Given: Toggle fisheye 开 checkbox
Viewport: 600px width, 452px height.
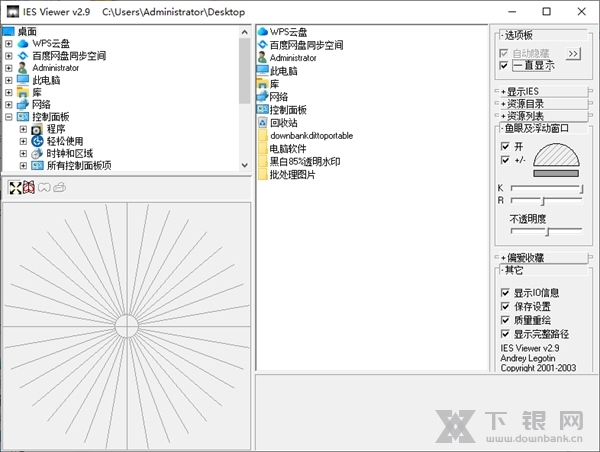Looking at the screenshot, I should 505,147.
